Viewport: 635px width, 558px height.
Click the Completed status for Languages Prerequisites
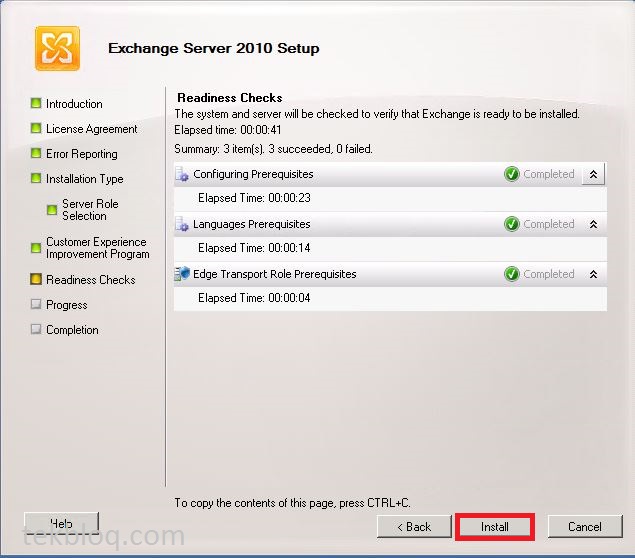pos(549,224)
